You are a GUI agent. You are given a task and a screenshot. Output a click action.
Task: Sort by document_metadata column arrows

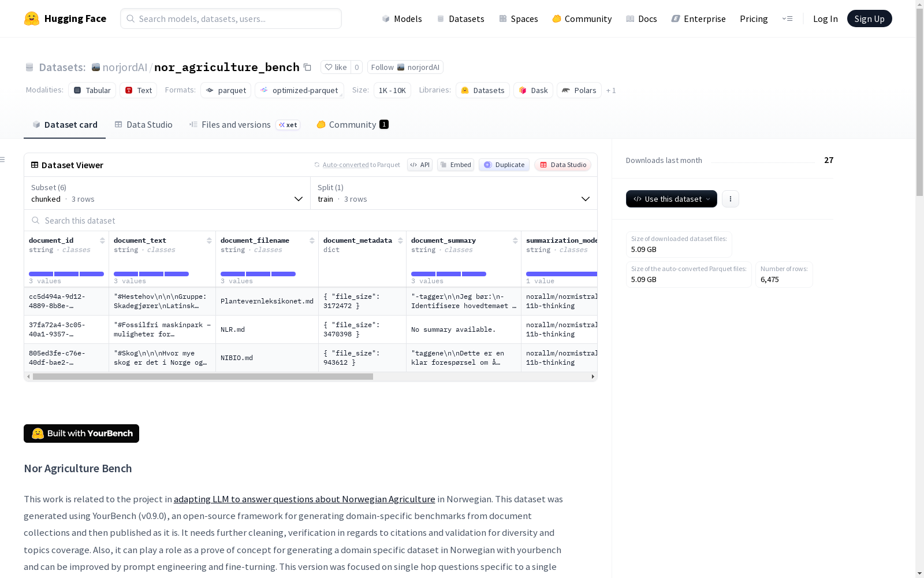[x=400, y=240]
